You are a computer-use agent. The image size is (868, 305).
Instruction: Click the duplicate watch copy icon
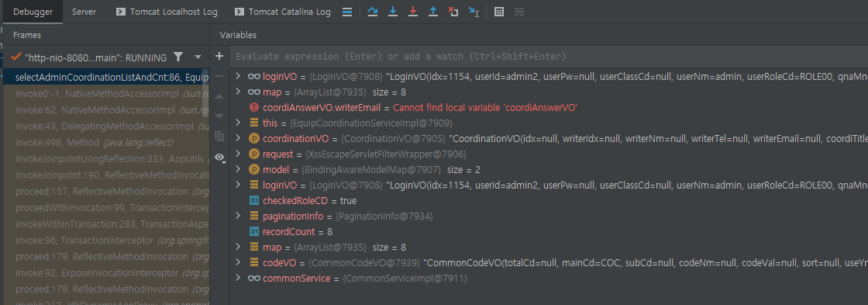(x=219, y=136)
